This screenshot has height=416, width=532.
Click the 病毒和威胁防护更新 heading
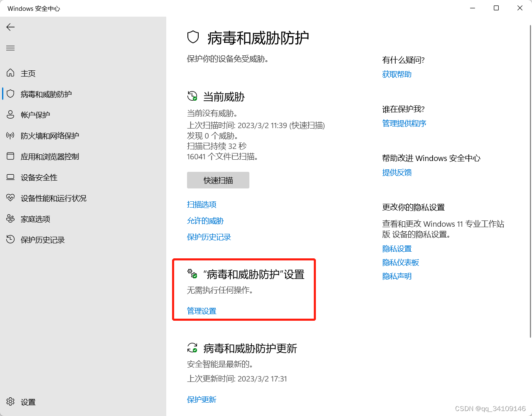[250, 348]
